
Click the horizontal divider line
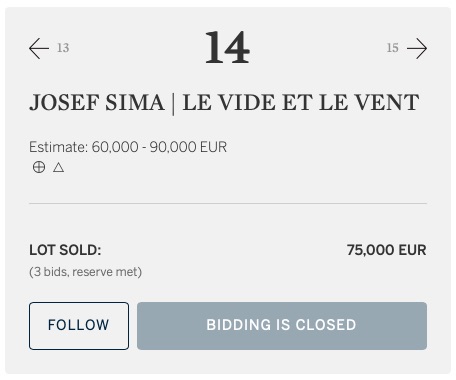click(x=228, y=203)
